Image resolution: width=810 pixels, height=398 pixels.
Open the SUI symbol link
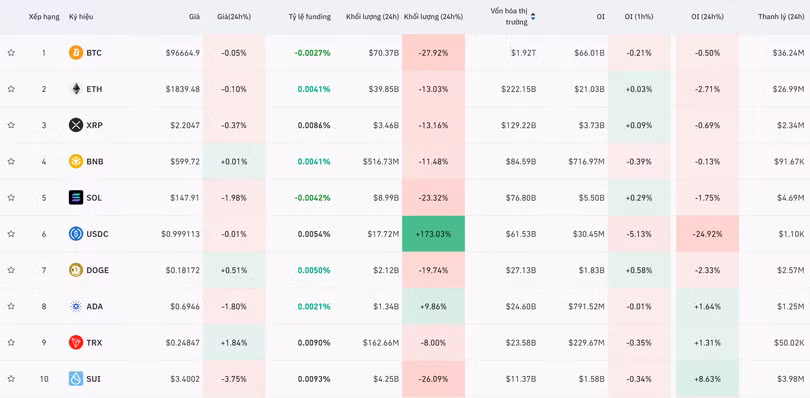click(x=94, y=379)
